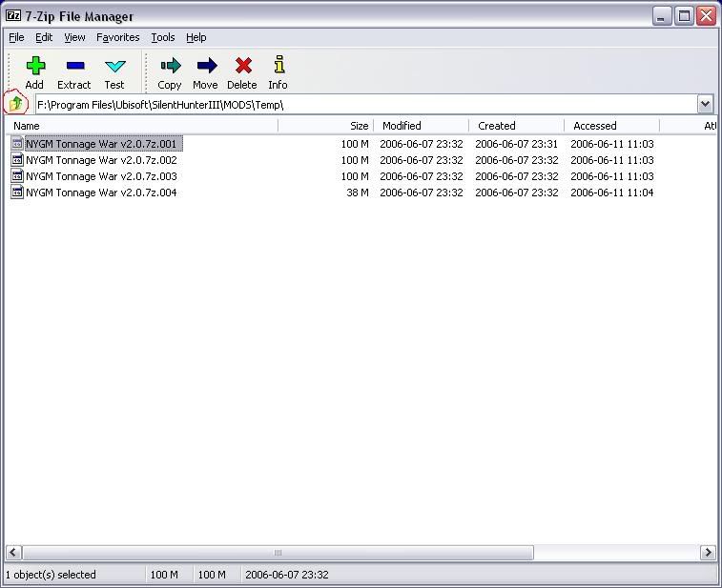This screenshot has height=588, width=722.
Task: Select NYGM Tonnage War v2.0.7z.004
Action: click(101, 193)
